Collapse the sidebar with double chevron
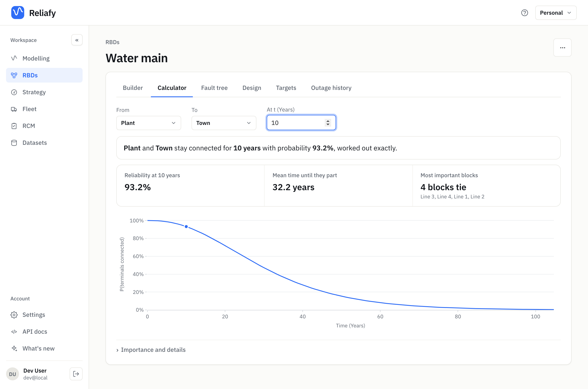This screenshot has height=389, width=588. click(x=77, y=40)
